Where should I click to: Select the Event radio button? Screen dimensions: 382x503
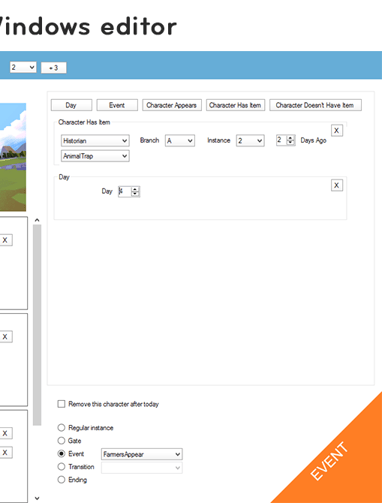pyautogui.click(x=61, y=454)
